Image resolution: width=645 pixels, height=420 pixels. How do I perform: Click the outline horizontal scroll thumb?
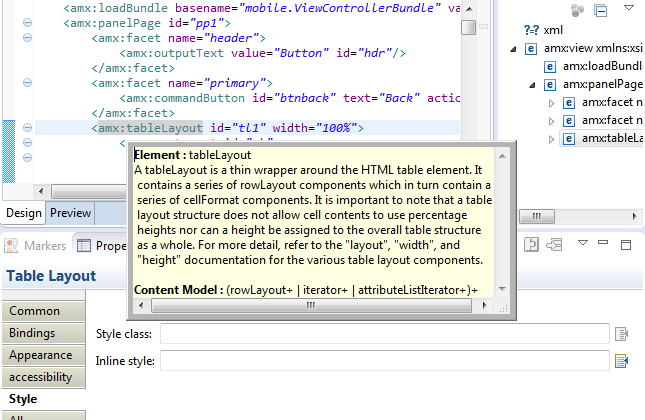coord(537,216)
